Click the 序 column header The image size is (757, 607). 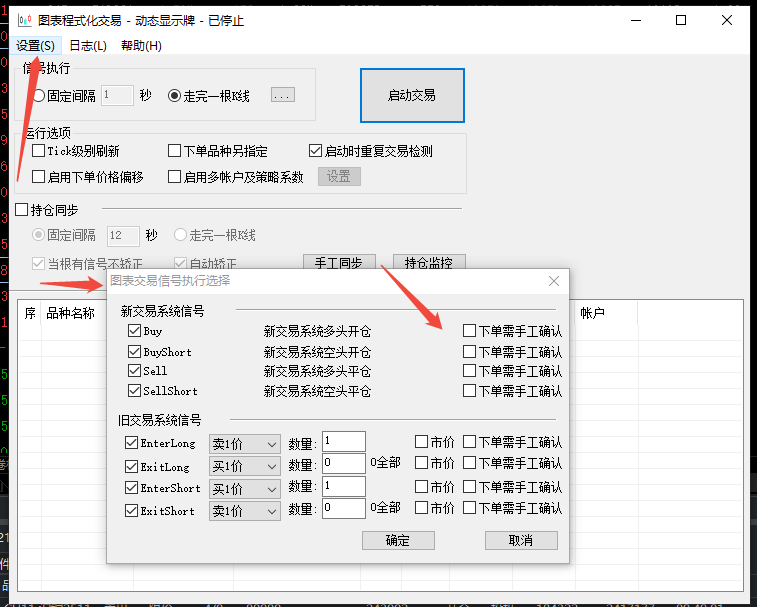pyautogui.click(x=30, y=313)
